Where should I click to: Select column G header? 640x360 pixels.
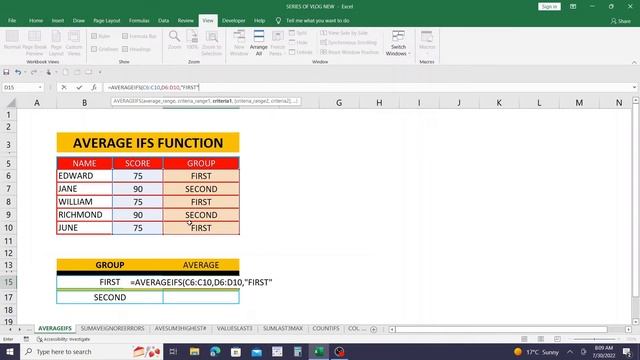pos(339,103)
